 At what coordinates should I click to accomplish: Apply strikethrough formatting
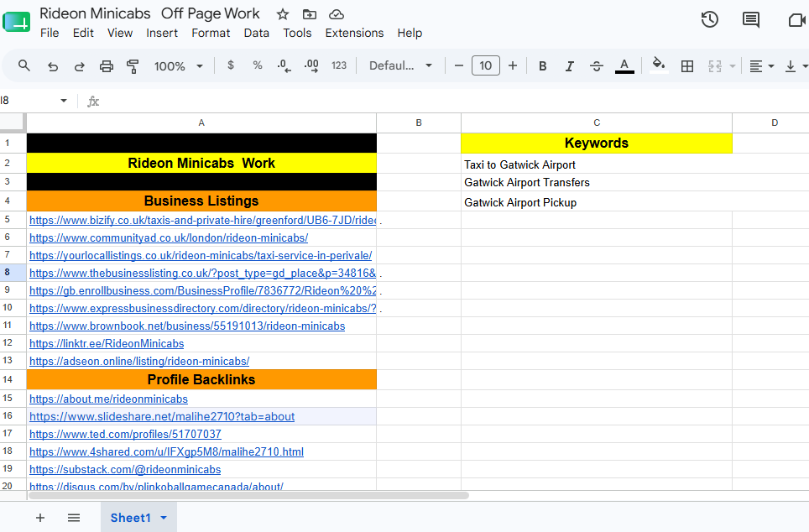(597, 66)
